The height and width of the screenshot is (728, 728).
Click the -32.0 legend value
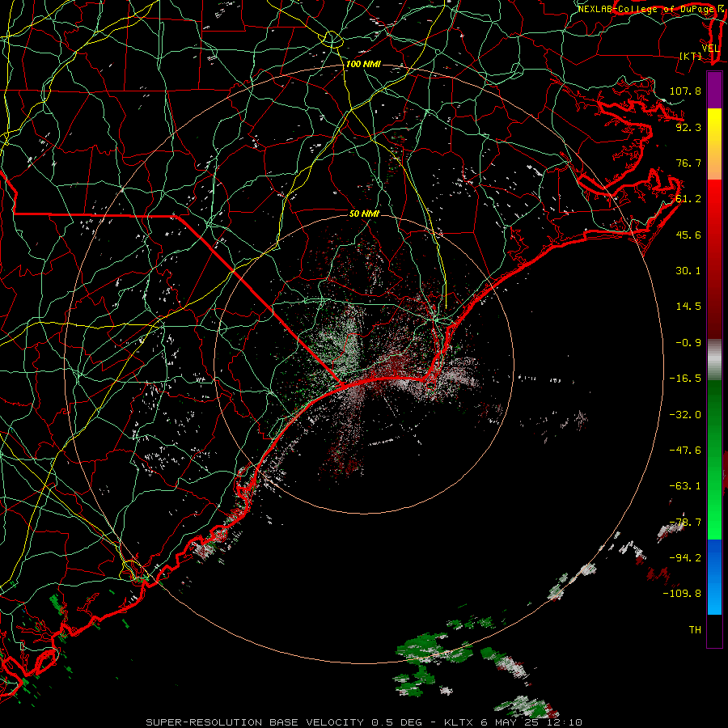(x=685, y=415)
